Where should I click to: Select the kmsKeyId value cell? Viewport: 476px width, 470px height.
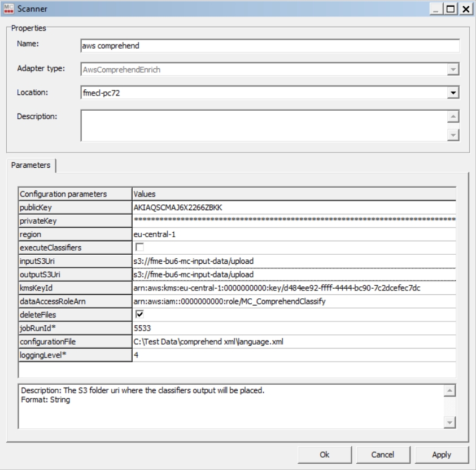coord(294,288)
